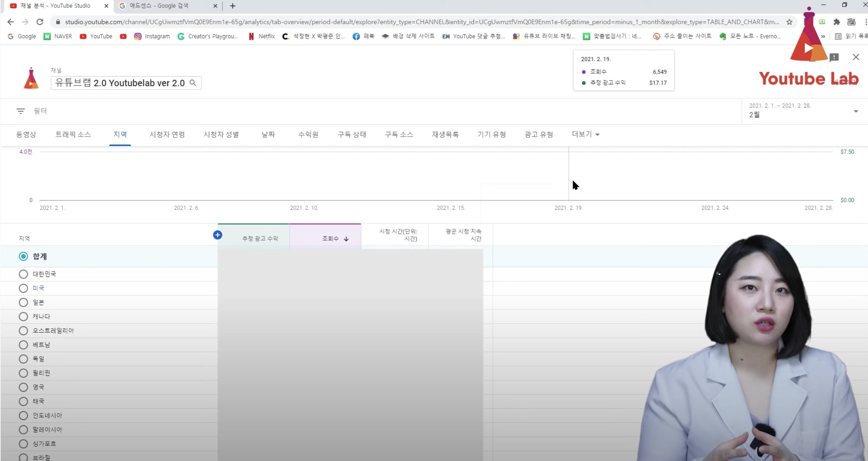Select the 지역 tab
This screenshot has width=868, height=461.
point(120,135)
